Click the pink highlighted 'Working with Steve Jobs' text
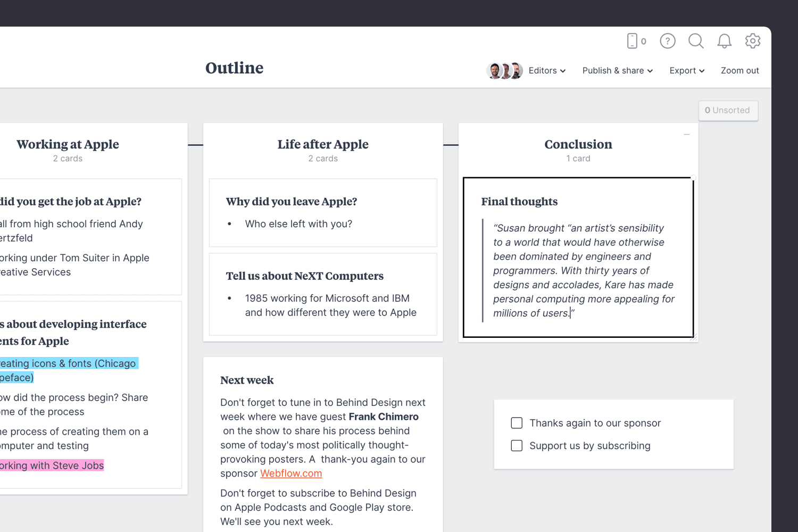The width and height of the screenshot is (798, 532). (x=52, y=465)
